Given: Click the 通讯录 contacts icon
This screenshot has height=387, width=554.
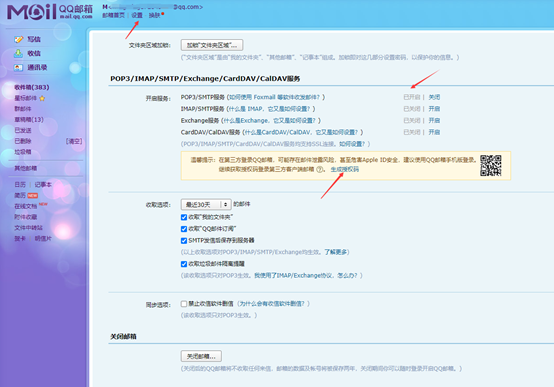Looking at the screenshot, I should pyautogui.click(x=18, y=68).
